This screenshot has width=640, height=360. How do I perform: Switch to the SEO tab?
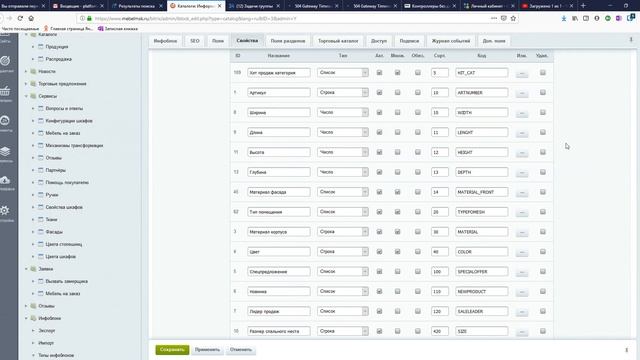195,41
